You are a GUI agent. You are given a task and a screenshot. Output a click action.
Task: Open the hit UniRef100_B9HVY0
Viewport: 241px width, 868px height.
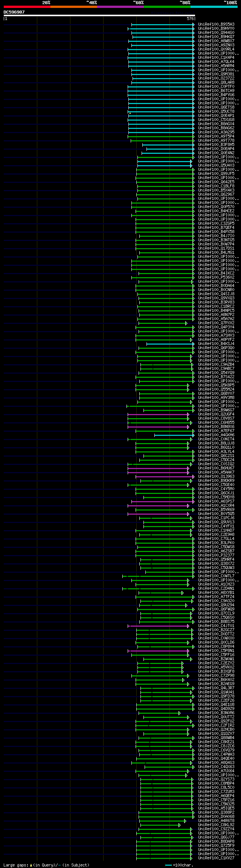pyautogui.click(x=216, y=29)
